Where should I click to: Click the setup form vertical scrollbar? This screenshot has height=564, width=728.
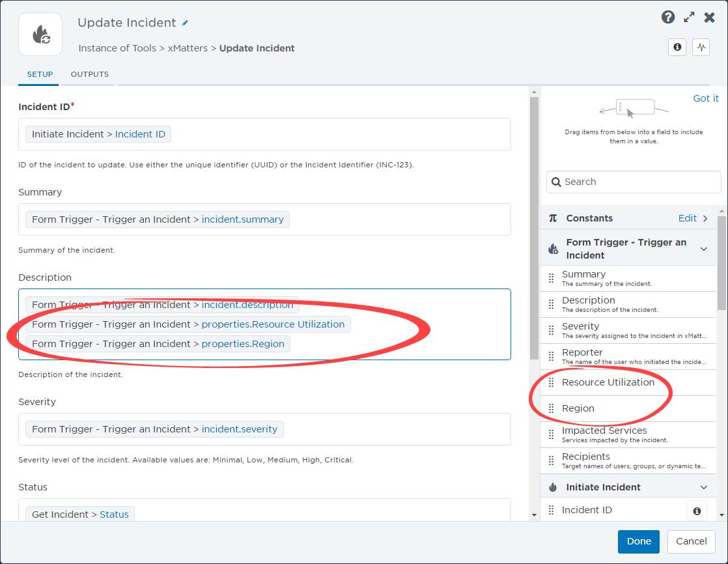534,227
